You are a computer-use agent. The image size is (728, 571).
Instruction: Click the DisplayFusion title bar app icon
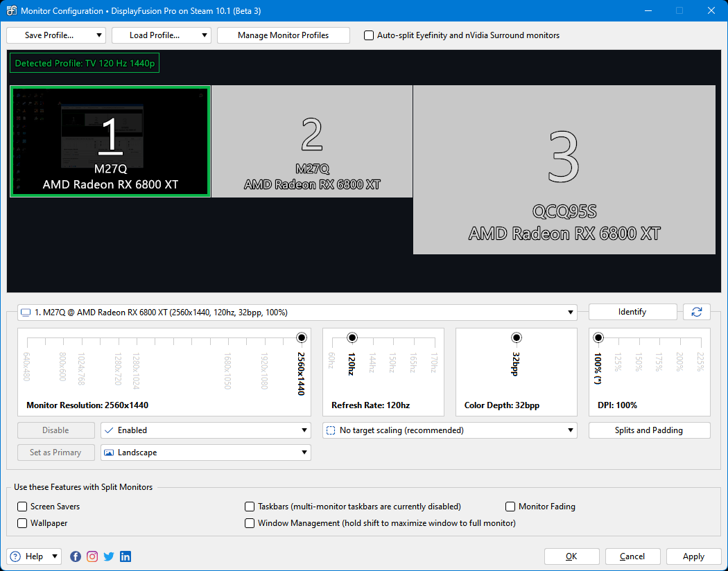pos(12,11)
